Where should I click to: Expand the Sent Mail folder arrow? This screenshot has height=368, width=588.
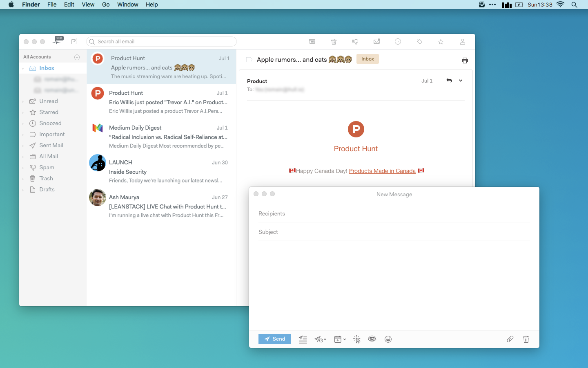(x=23, y=146)
